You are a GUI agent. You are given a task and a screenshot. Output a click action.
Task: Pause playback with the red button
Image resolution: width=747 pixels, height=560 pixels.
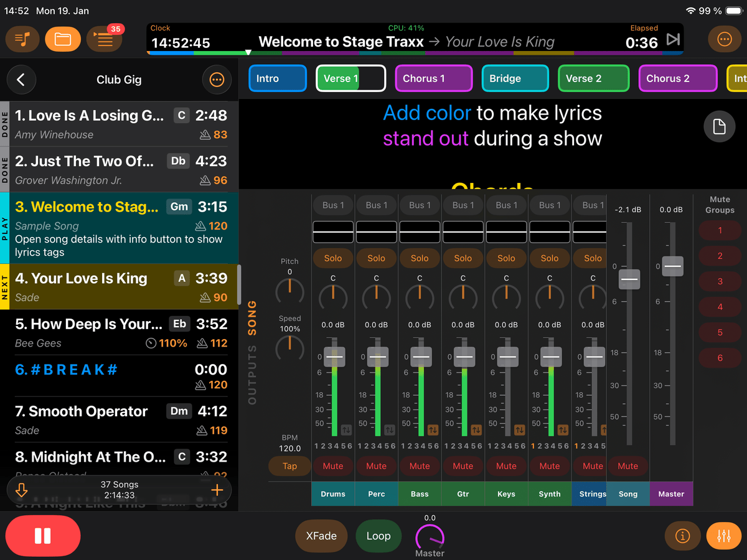pos(42,536)
